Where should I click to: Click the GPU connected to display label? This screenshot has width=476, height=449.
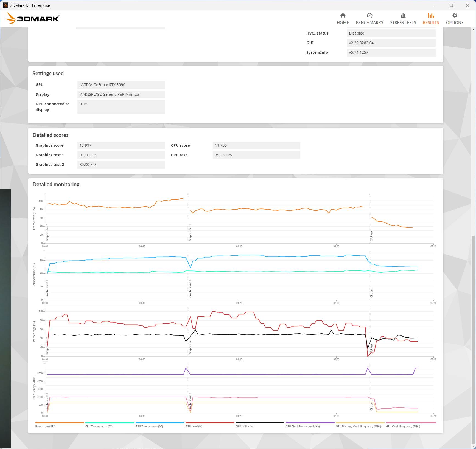[52, 107]
